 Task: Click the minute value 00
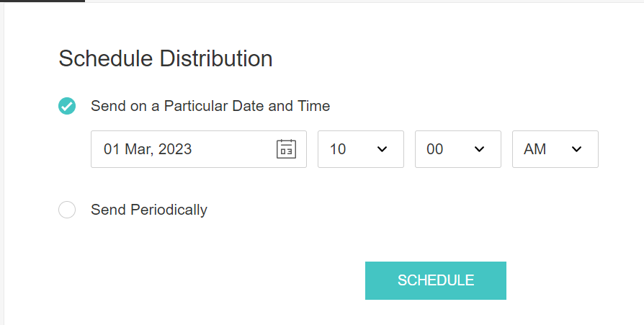(x=435, y=149)
